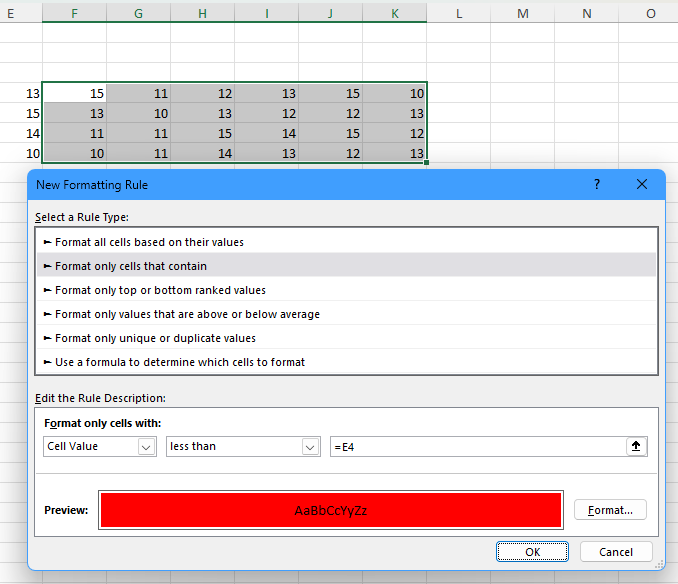Click cell with 15 in column H third data row
Screen dimensions: 678x584
tap(202, 133)
